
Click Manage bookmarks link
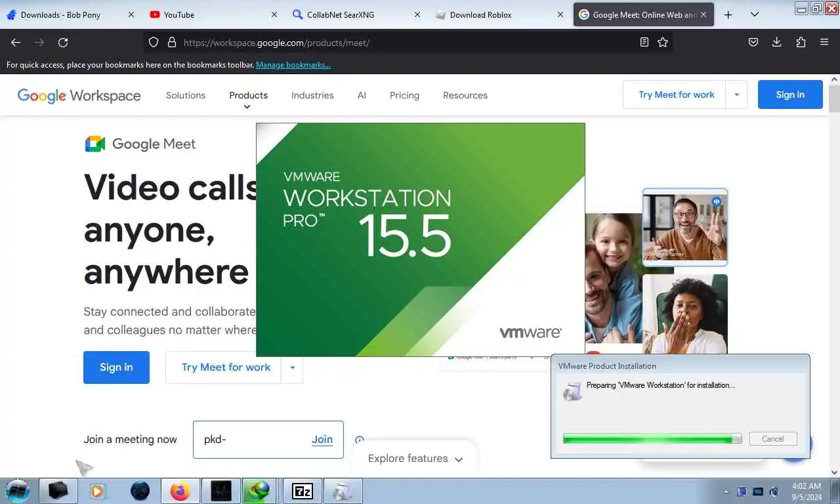click(293, 65)
